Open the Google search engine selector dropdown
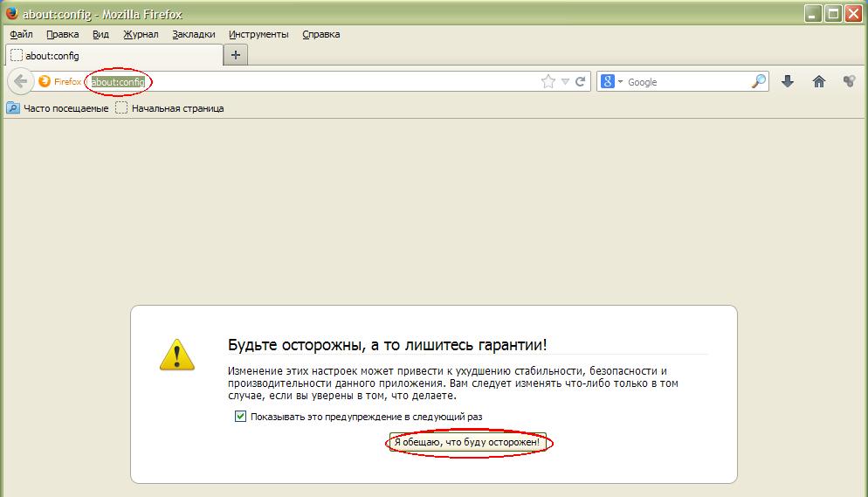868x497 pixels. [x=611, y=82]
